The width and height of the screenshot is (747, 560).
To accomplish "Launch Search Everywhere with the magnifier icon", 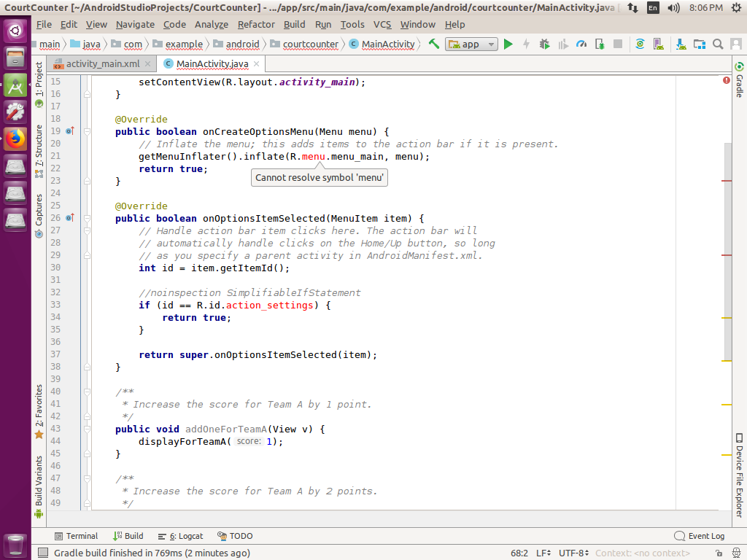I will pos(719,44).
